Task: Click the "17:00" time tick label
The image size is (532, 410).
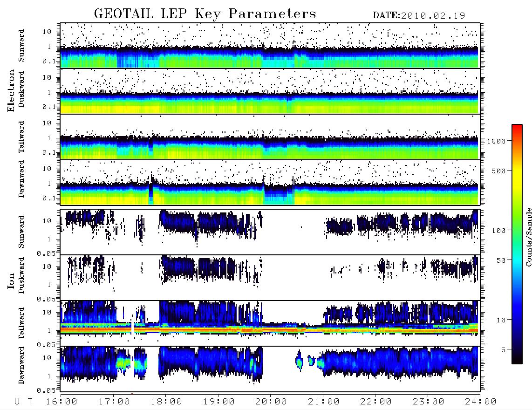Action: point(114,402)
